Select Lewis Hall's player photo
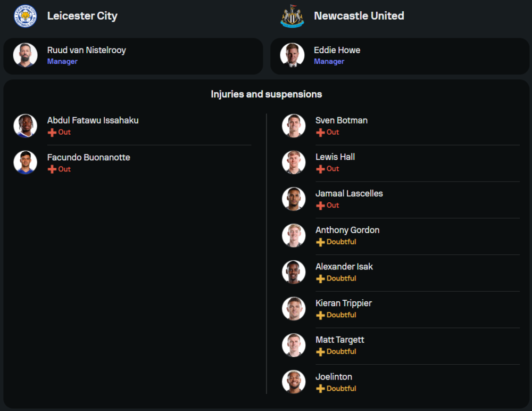The image size is (532, 411). [x=294, y=162]
